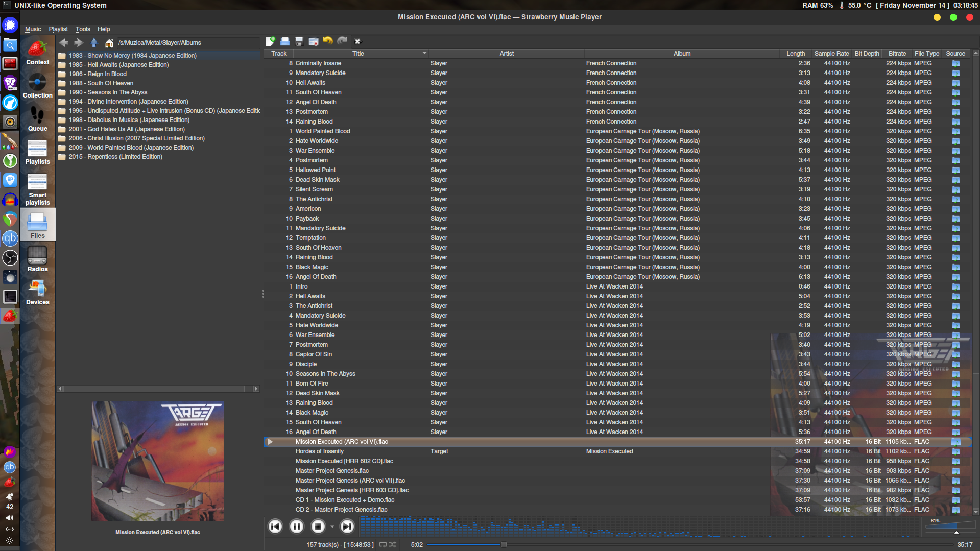Open qBittorrent from the dock
Screen dimensions: 980x551
tap(10, 238)
